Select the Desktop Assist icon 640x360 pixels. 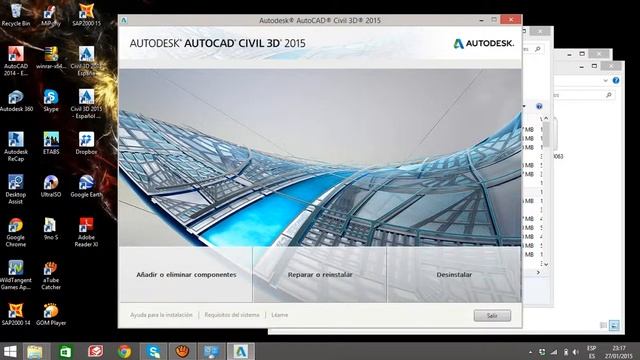tap(16, 190)
